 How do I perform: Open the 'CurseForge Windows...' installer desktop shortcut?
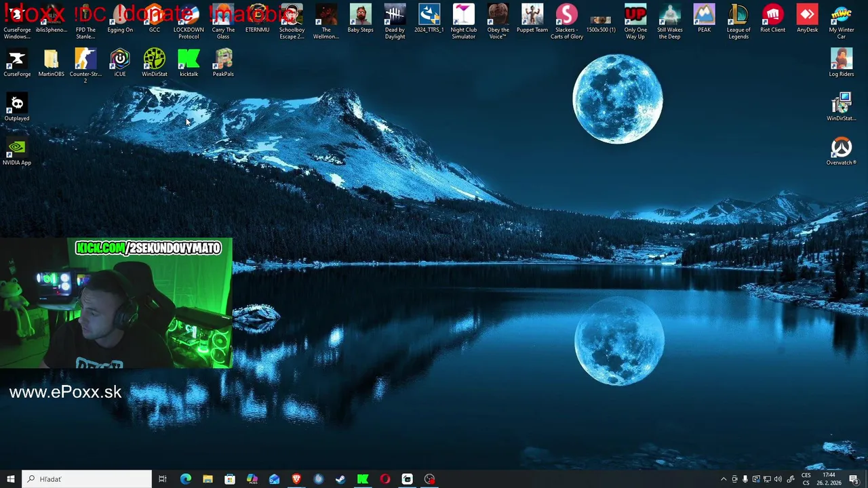click(17, 21)
